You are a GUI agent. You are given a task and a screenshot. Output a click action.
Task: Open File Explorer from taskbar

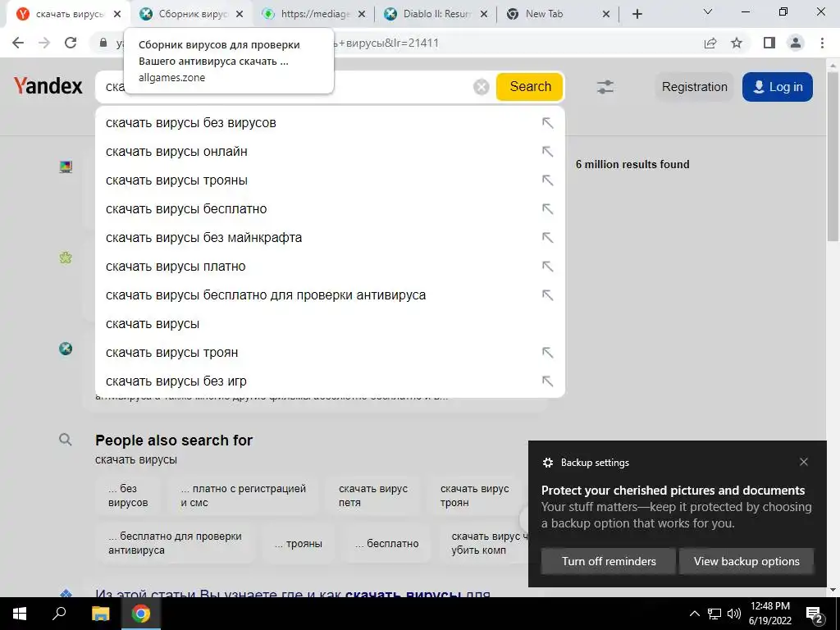coord(100,614)
